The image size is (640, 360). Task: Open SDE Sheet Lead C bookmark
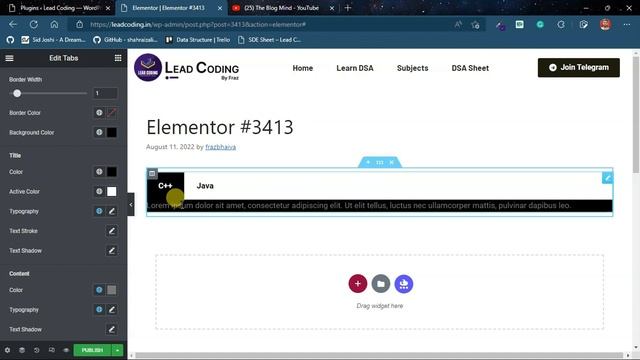(269, 40)
